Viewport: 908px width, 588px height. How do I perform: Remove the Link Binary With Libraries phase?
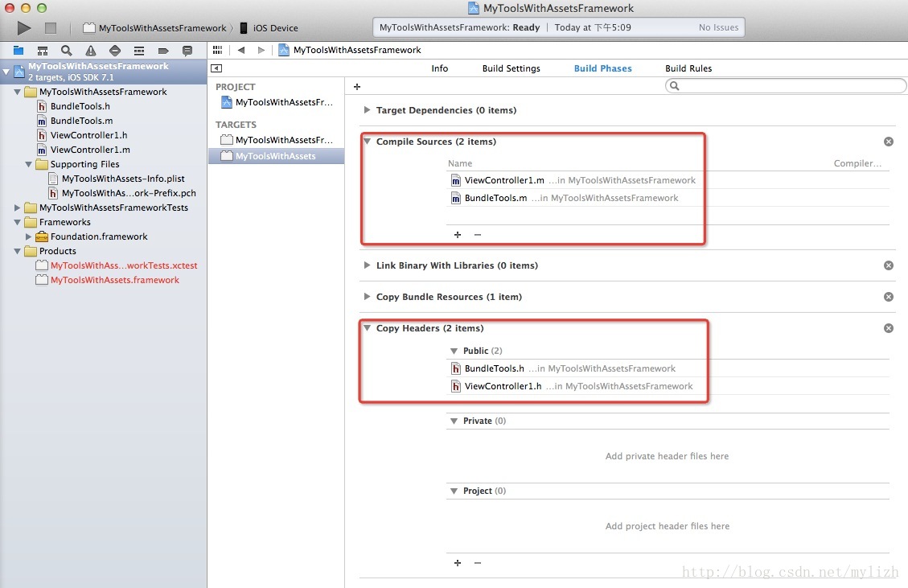(889, 265)
